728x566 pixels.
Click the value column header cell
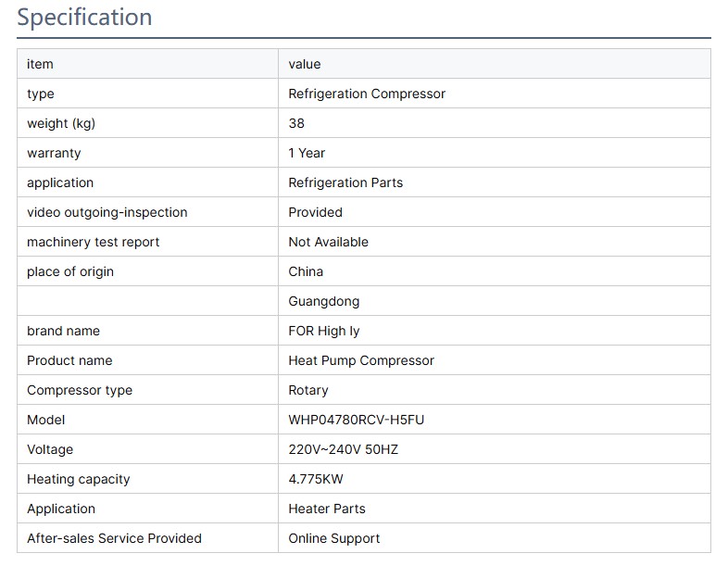click(305, 64)
